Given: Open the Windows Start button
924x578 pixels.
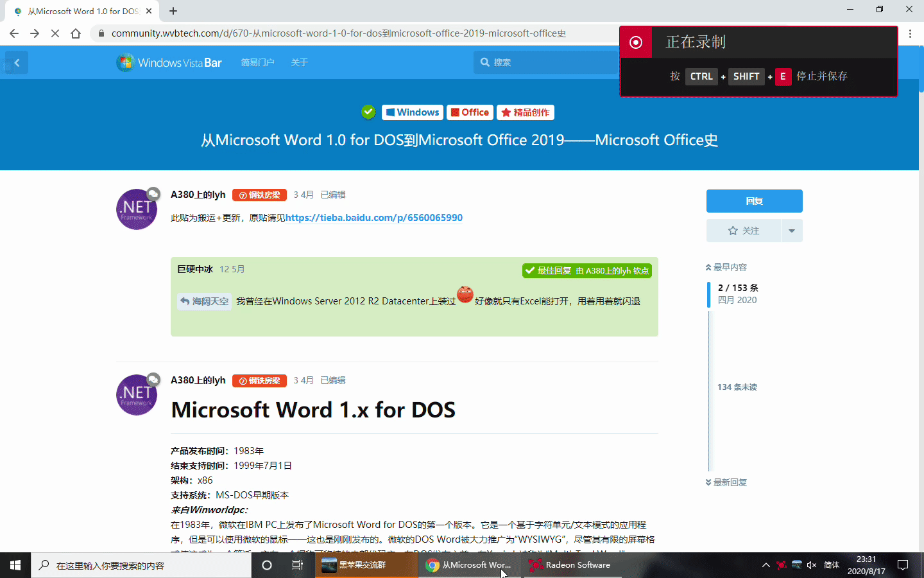Looking at the screenshot, I should 15,565.
